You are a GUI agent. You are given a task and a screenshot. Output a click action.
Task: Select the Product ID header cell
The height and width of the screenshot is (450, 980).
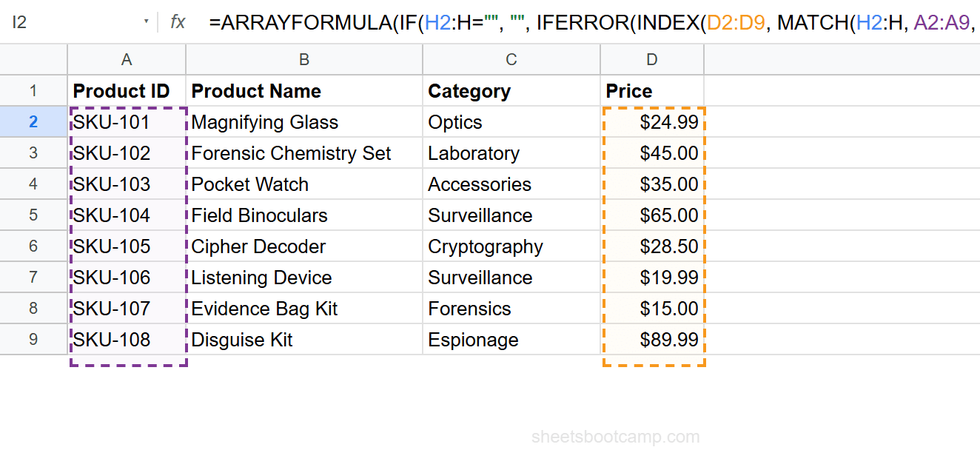pyautogui.click(x=126, y=90)
